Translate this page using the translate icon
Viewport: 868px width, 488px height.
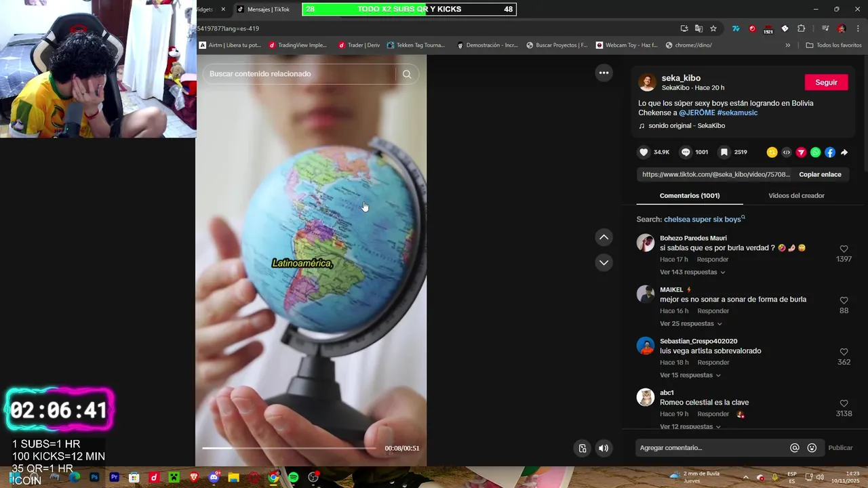coord(698,28)
